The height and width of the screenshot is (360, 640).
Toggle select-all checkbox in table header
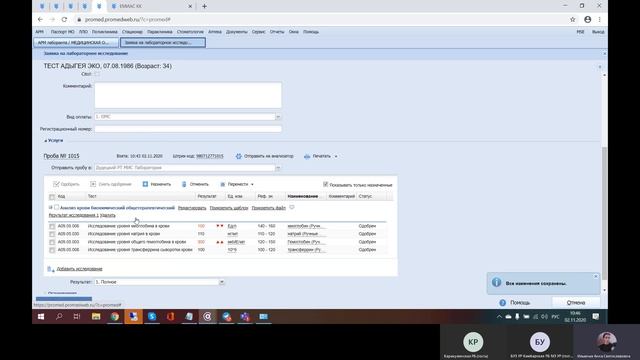pyautogui.click(x=52, y=197)
